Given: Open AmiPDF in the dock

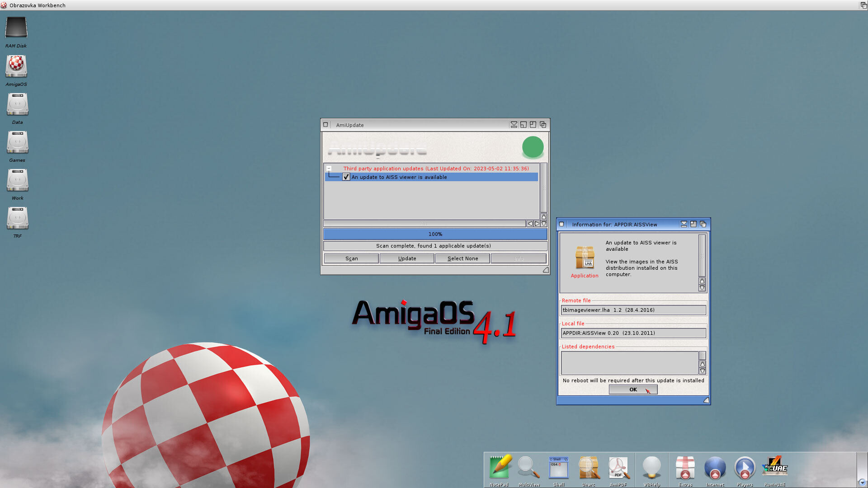Looking at the screenshot, I should coord(618,468).
